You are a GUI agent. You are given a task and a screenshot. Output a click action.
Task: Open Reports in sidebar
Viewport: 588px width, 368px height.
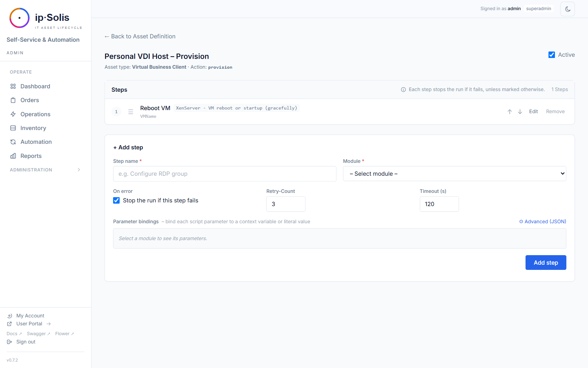click(x=31, y=156)
